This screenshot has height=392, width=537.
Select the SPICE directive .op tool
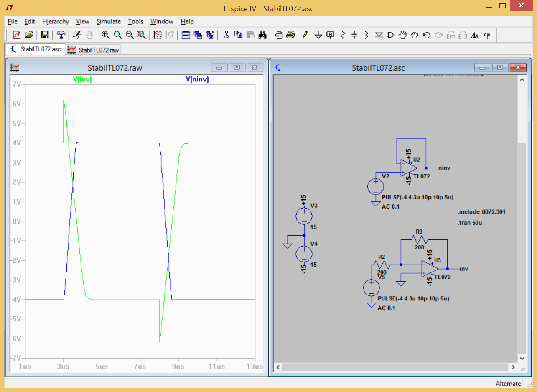click(487, 35)
